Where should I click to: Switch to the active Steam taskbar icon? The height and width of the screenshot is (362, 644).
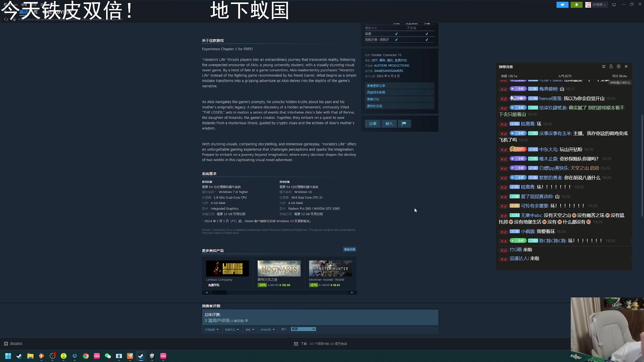[x=141, y=356]
